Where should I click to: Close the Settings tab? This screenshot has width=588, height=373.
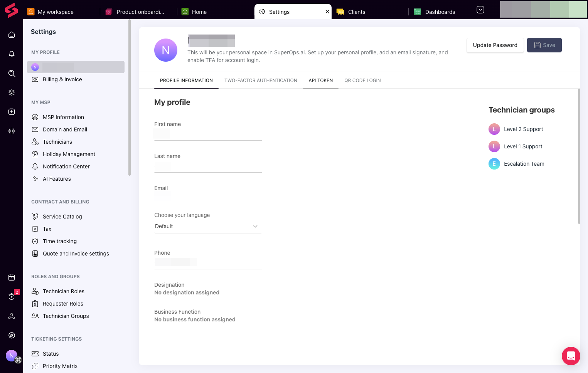(x=327, y=12)
